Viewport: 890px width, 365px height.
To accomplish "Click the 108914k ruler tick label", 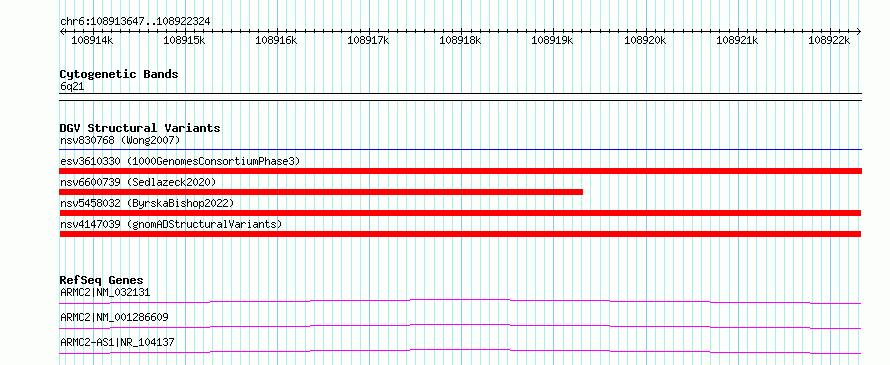I will [93, 40].
